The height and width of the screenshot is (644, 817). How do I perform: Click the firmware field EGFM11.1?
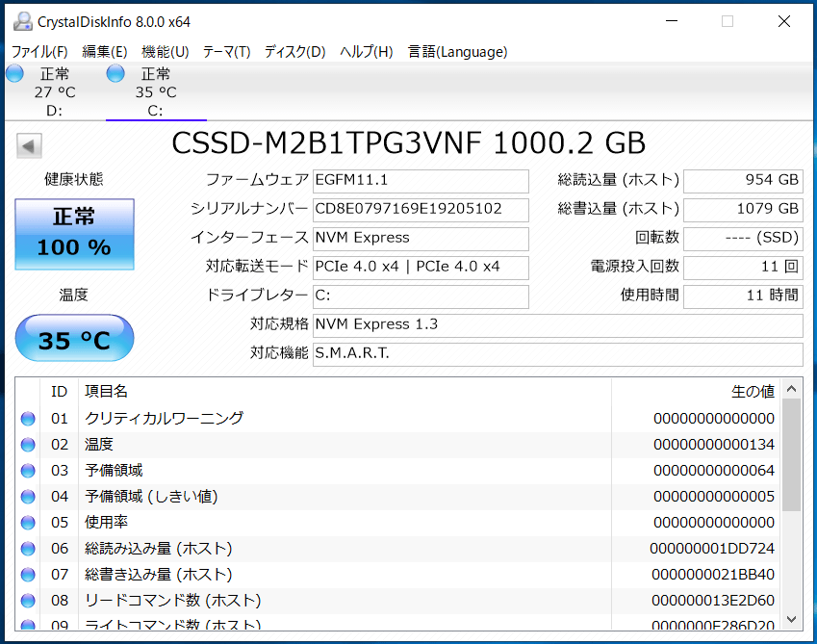[x=421, y=181]
